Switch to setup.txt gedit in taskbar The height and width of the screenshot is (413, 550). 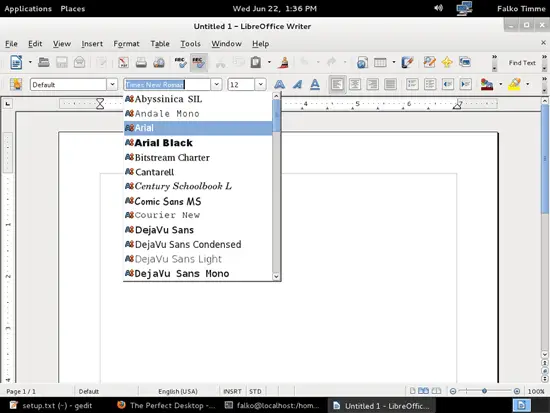click(x=51, y=406)
